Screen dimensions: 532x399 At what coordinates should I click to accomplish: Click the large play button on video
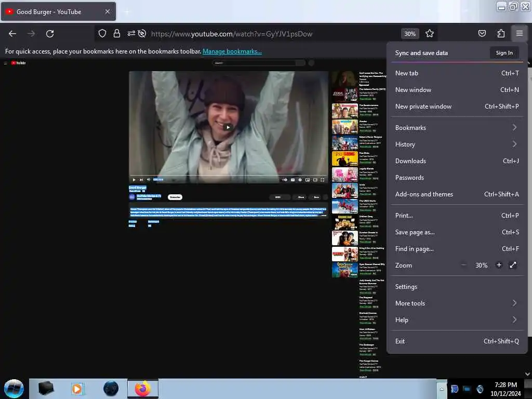229,127
